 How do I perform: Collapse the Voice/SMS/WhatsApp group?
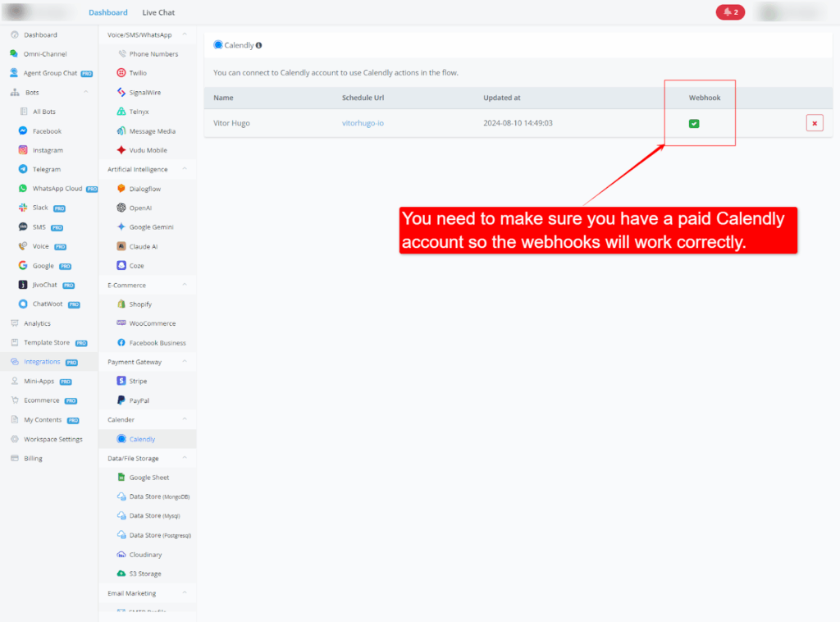click(184, 35)
